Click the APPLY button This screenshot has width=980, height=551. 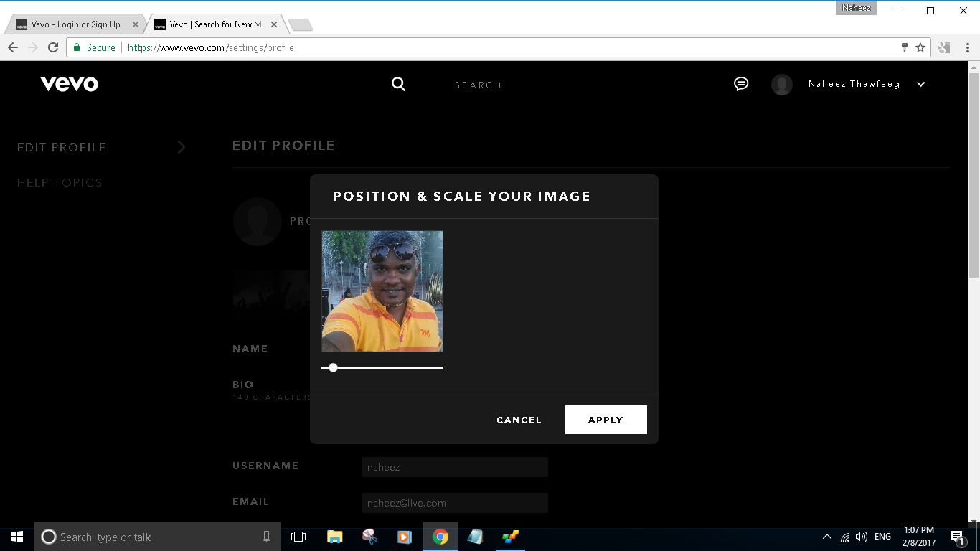pos(606,420)
